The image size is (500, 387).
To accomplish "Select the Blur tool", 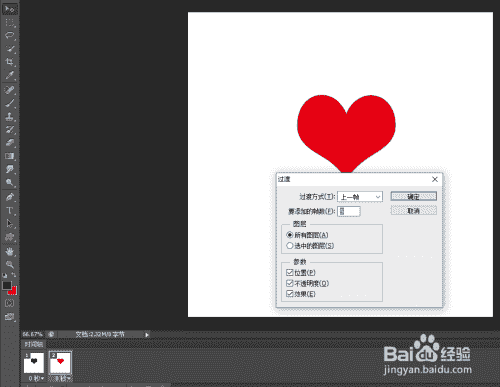I will (x=10, y=169).
